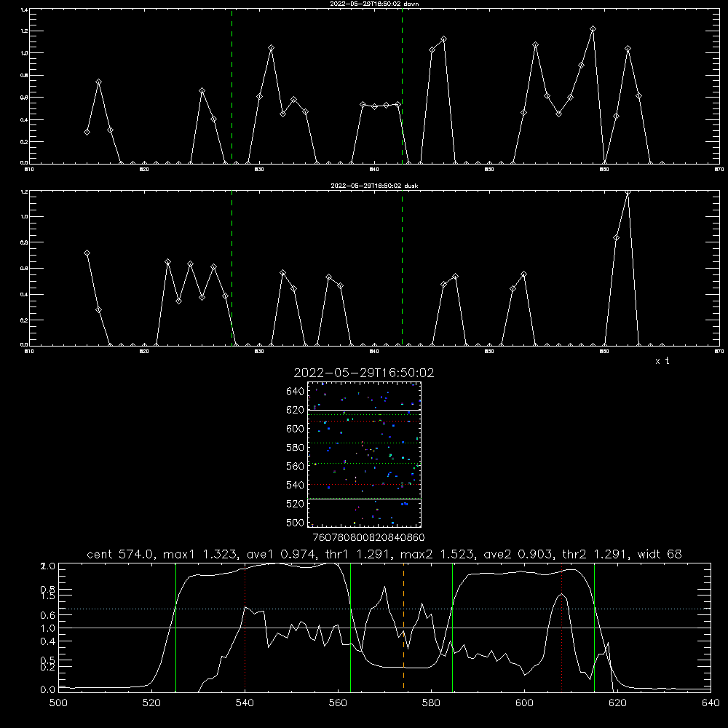Viewport: 728px width, 728px height.
Task: Click the left green dashed line in dawn plot
Action: [x=232, y=87]
